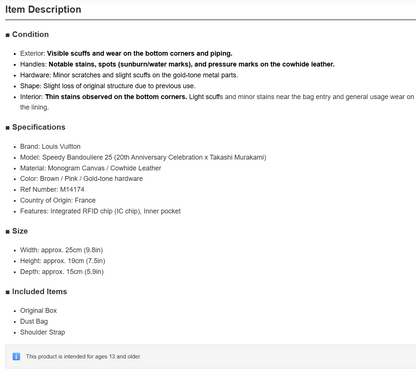Click the Ref Number: M14174 line
Screen dimensions: 416x373
tap(52, 189)
